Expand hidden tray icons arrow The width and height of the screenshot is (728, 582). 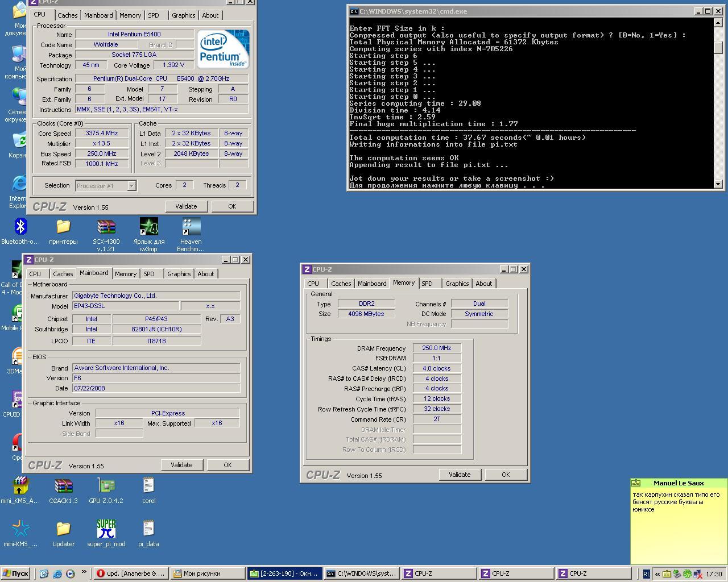(657, 574)
